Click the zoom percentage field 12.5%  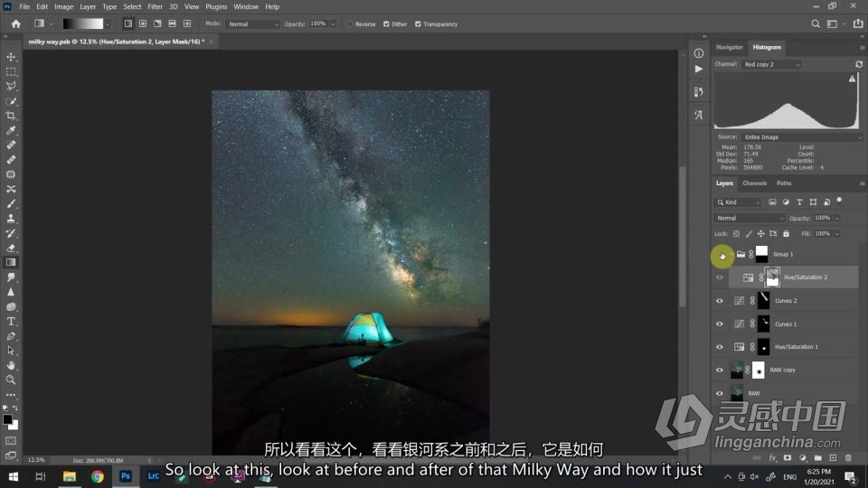pos(36,460)
